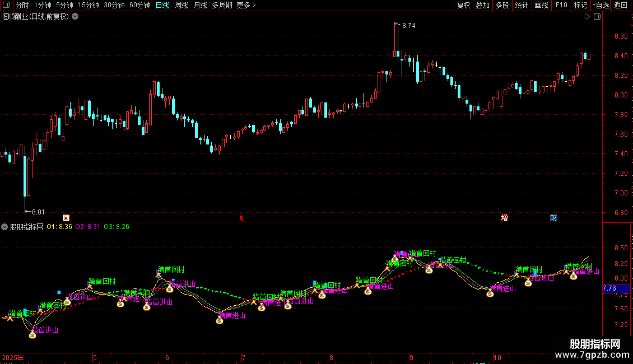Select the 60分钟 period tab
This screenshot has height=364, width=633.
pyautogui.click(x=139, y=5)
